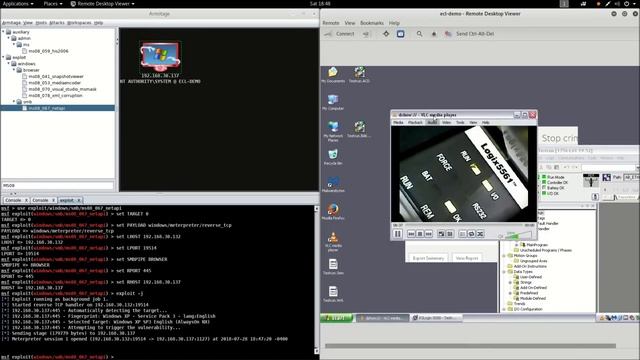Screen dimensions: 640x360
Task: Click the VLC stop button
Action: (420, 234)
